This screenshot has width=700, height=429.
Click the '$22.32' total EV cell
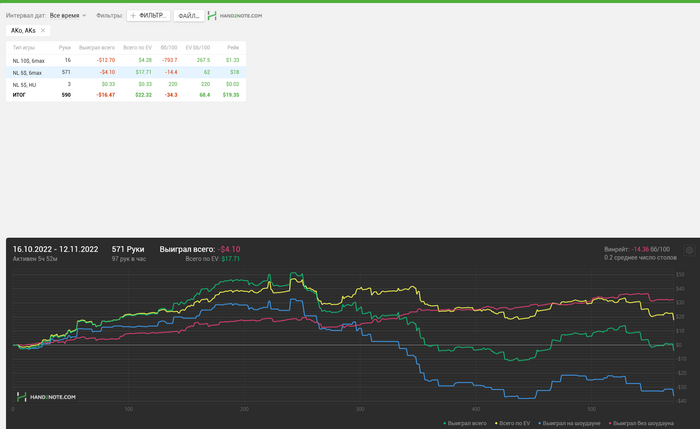point(144,95)
